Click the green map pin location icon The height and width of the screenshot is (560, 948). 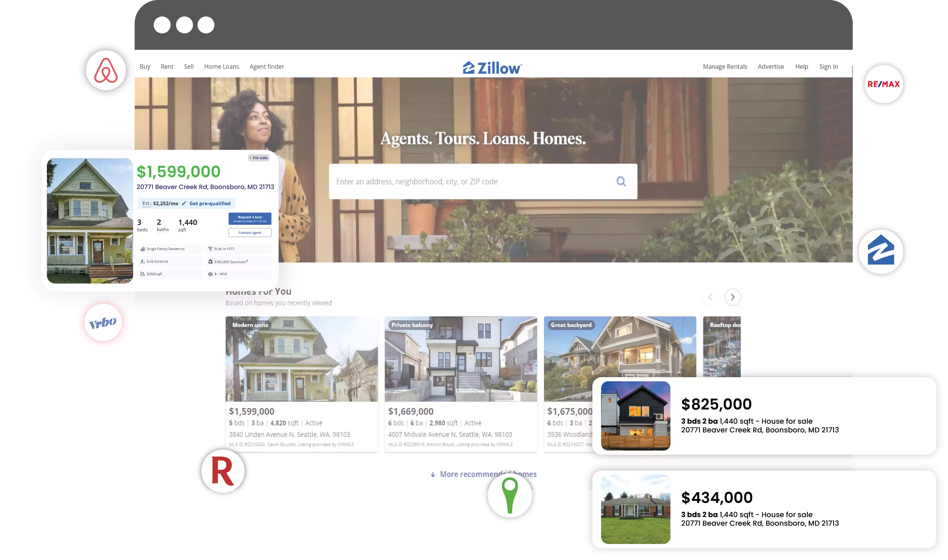click(x=509, y=496)
